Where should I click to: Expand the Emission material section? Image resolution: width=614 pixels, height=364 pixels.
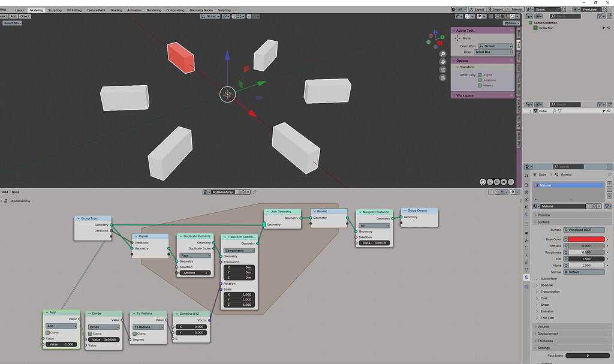(x=547, y=311)
